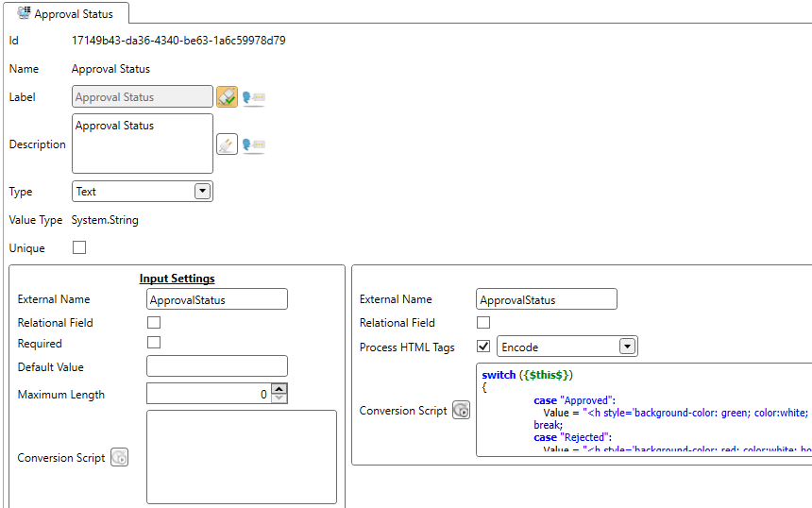Enable Relational Field in Input Settings
This screenshot has width=812, height=508.
point(154,323)
